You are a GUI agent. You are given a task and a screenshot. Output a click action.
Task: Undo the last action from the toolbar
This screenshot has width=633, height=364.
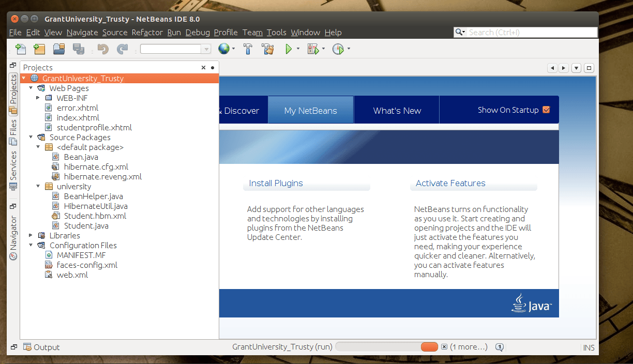(x=102, y=49)
